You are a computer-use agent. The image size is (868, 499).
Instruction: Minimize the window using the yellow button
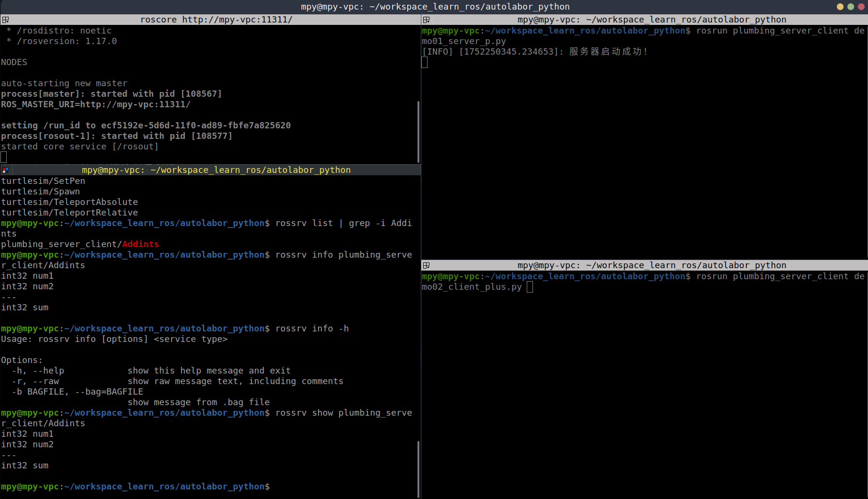tap(840, 7)
